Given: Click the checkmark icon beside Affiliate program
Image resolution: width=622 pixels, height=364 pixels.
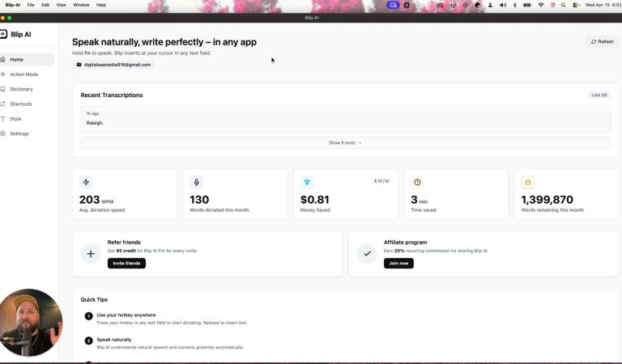Looking at the screenshot, I should [x=368, y=253].
